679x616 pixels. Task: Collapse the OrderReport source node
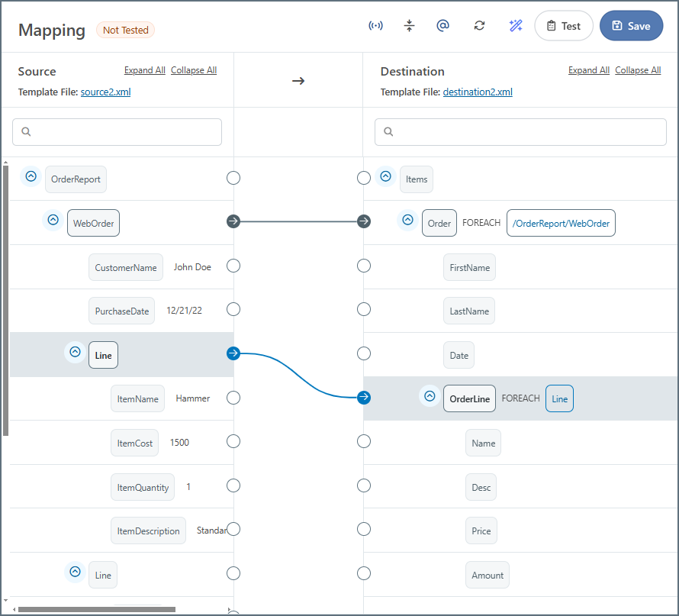point(31,176)
